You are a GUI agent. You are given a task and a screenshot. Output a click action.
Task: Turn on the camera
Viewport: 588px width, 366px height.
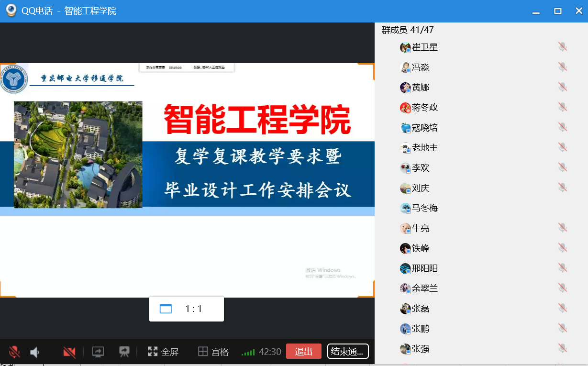click(x=69, y=352)
